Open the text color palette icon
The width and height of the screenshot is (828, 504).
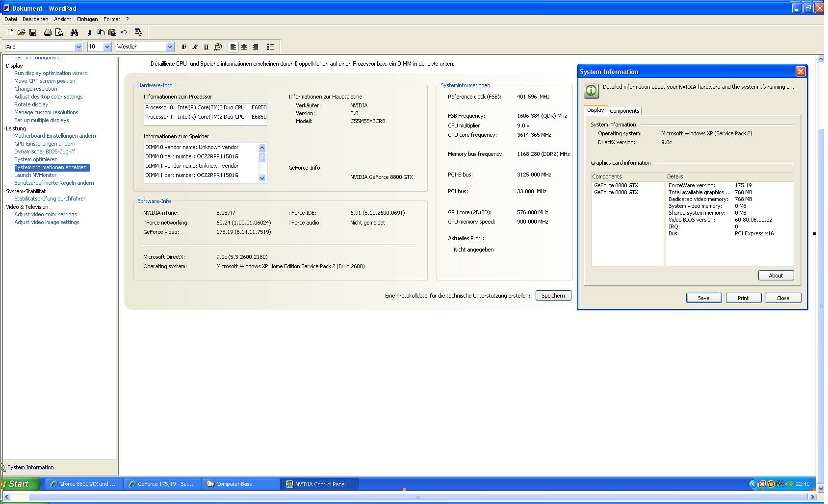click(x=218, y=47)
